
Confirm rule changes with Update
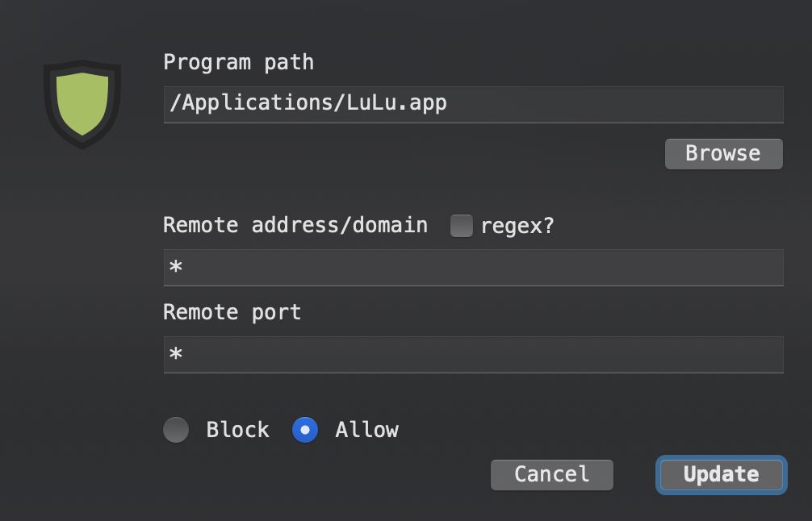click(720, 475)
